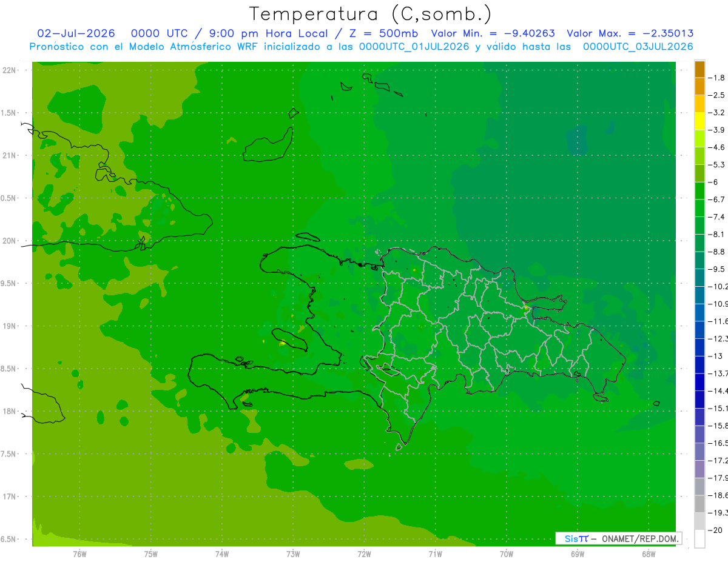Click the '-3.9' colorbar value
Image resolution: width=728 pixels, height=562 pixels.
(x=718, y=130)
